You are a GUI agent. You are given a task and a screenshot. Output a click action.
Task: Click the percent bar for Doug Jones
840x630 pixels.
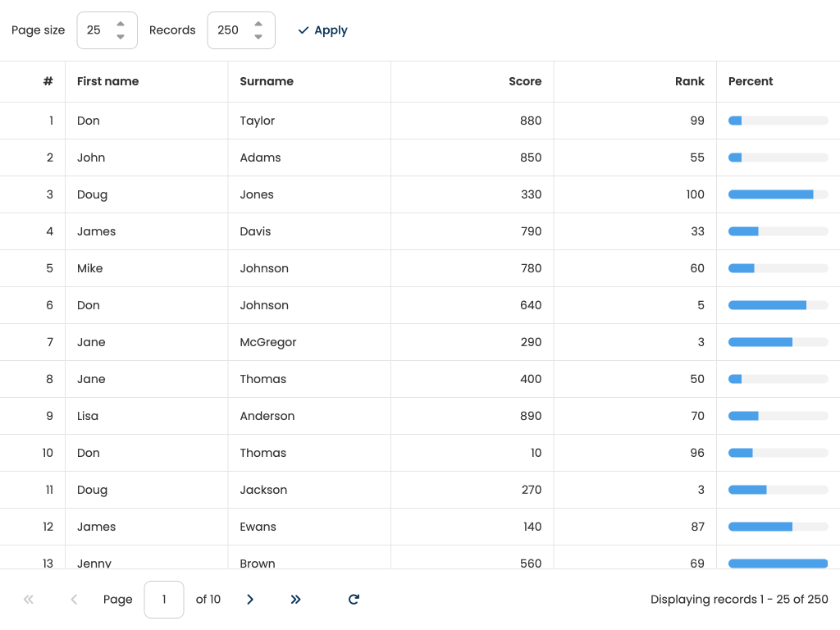pyautogui.click(x=778, y=194)
